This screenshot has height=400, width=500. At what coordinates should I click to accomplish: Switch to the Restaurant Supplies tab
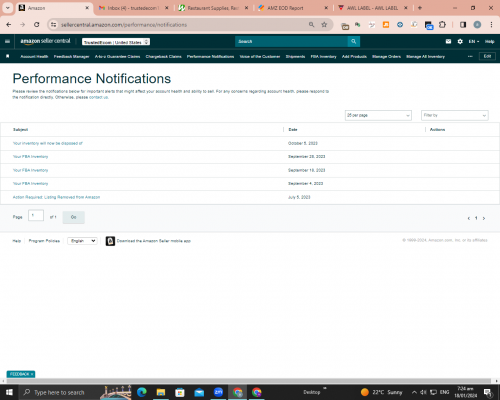pos(213,8)
